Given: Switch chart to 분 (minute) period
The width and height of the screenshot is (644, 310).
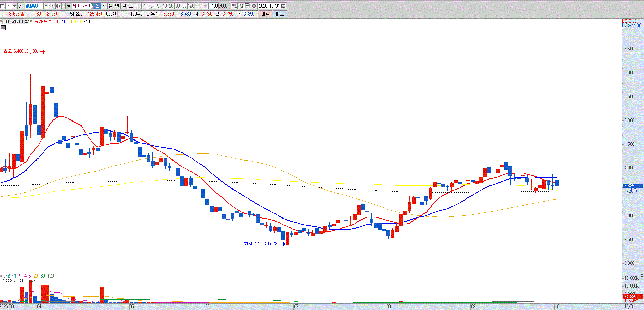Looking at the screenshot, I should tap(124, 6).
